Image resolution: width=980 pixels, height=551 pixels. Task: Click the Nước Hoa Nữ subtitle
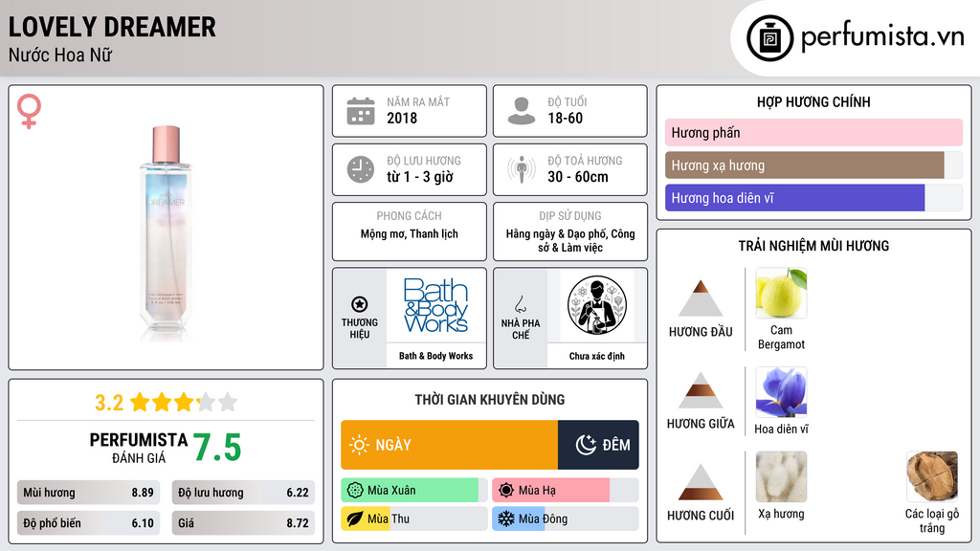(60, 55)
